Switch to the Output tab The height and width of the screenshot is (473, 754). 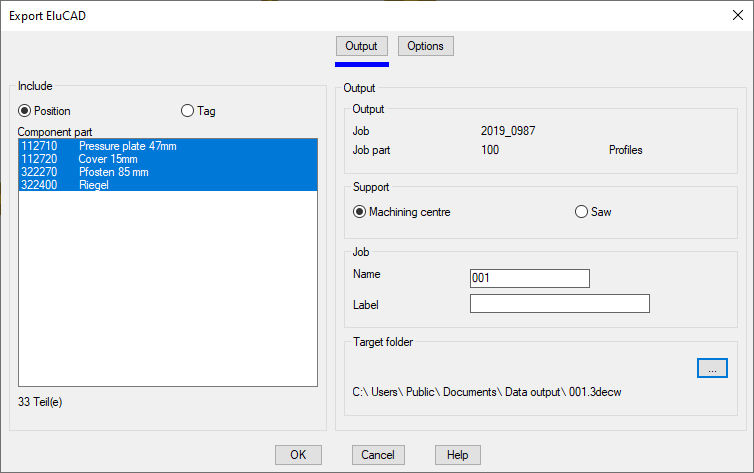pyautogui.click(x=361, y=46)
